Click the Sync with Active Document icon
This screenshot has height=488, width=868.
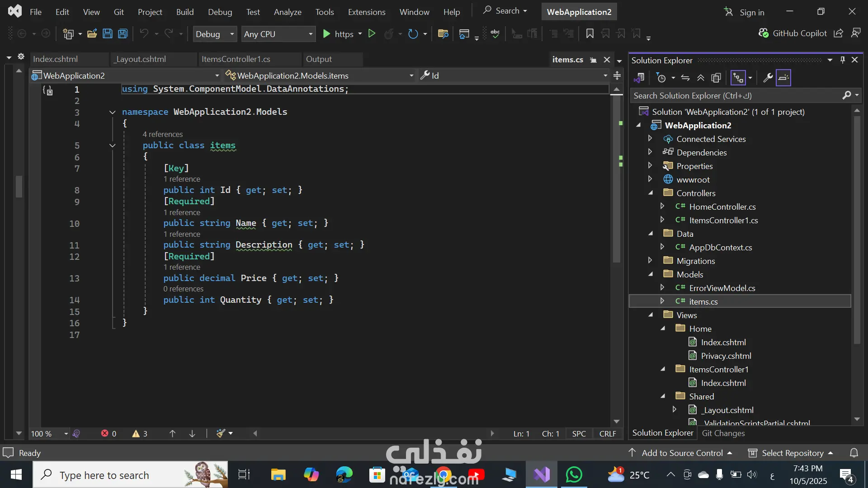click(x=685, y=78)
